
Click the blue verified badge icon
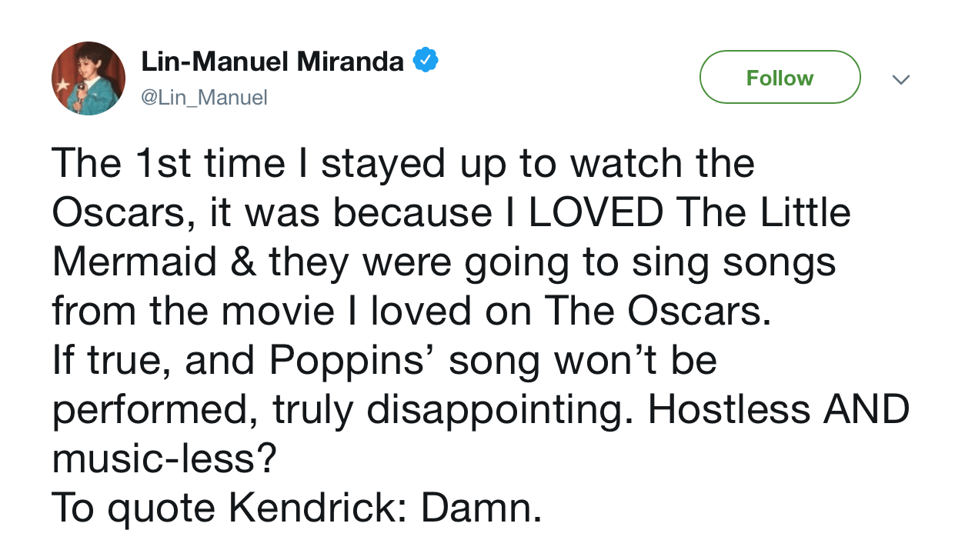pyautogui.click(x=426, y=62)
